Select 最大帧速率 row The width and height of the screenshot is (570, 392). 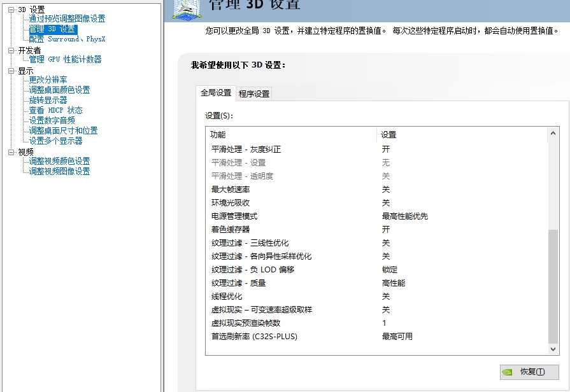click(376, 189)
